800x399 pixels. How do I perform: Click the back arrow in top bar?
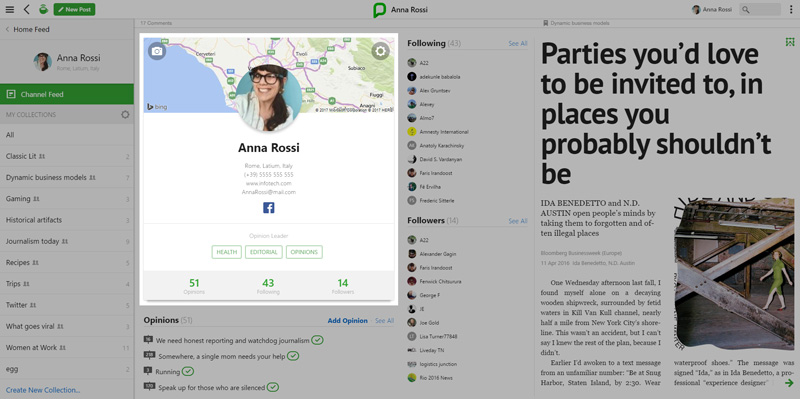tap(27, 10)
